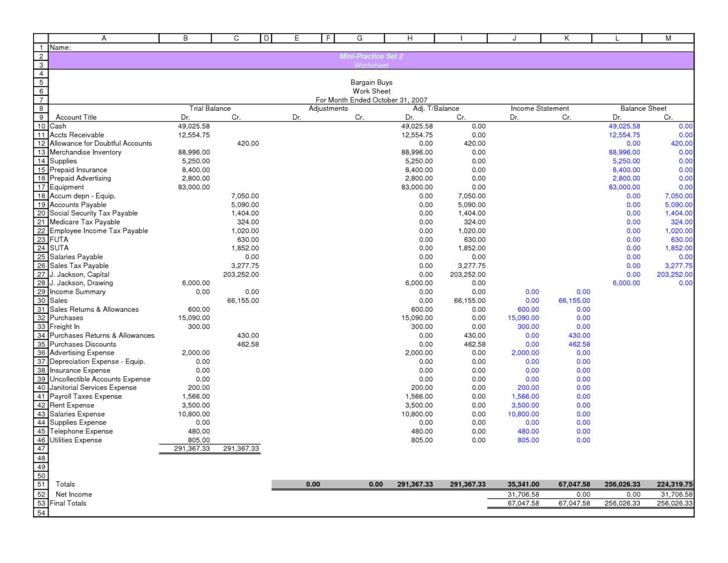Click the For Month Ended October 31 cell
Screen dimensions: 728x563
(x=371, y=100)
